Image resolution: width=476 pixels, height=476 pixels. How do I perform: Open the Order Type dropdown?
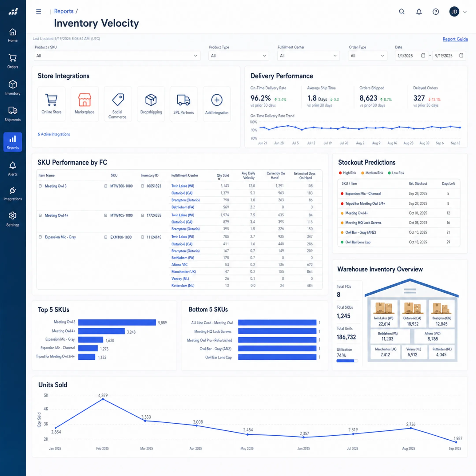click(367, 56)
